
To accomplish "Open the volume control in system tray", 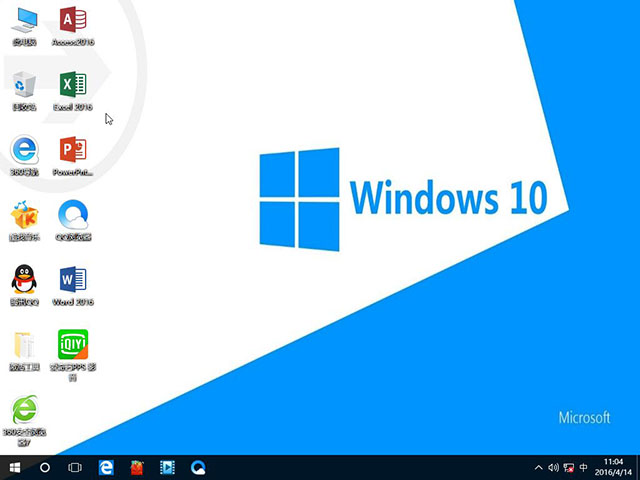I will pyautogui.click(x=553, y=467).
